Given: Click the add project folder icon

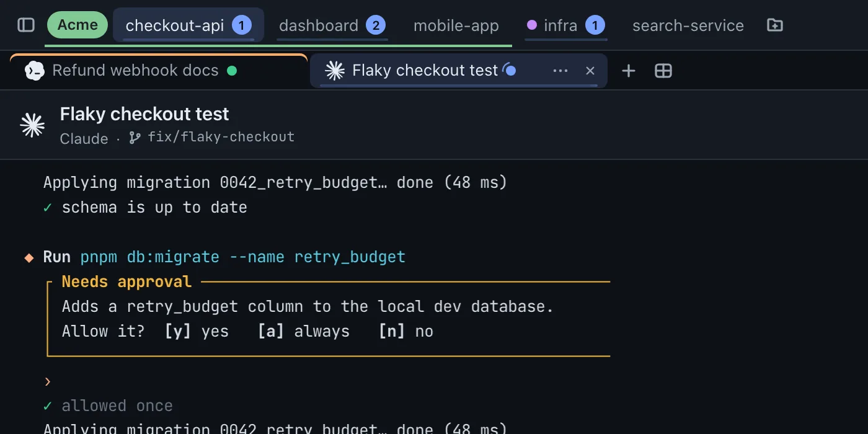Looking at the screenshot, I should click(775, 25).
